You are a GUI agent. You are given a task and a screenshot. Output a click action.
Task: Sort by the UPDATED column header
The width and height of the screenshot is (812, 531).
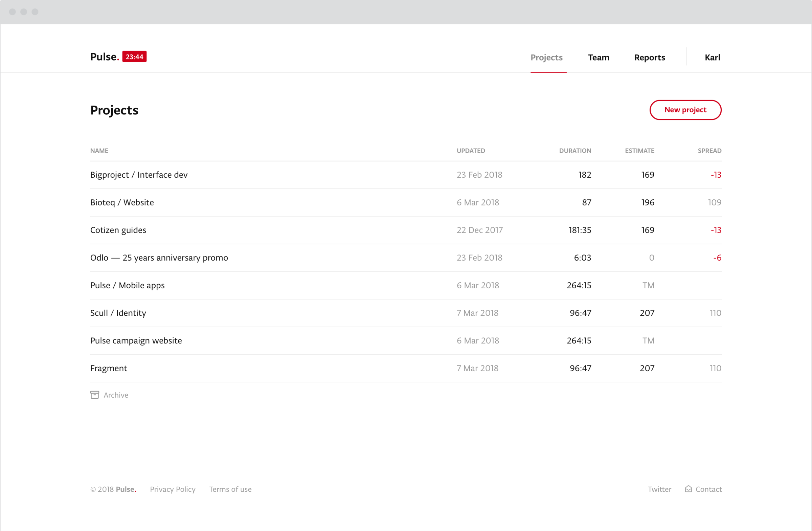pos(471,151)
